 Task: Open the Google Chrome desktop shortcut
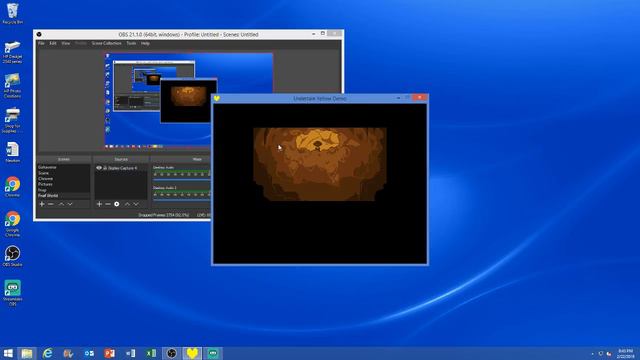tap(12, 224)
